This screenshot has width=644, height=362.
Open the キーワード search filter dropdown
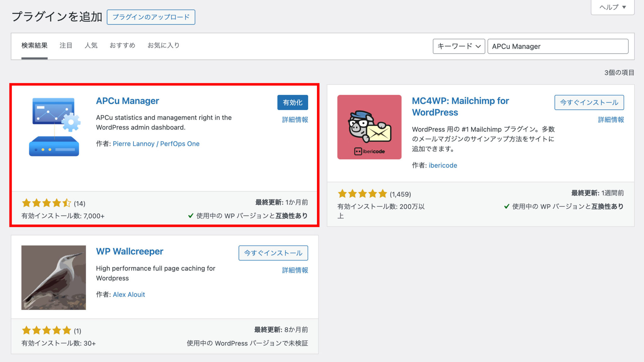tap(459, 46)
